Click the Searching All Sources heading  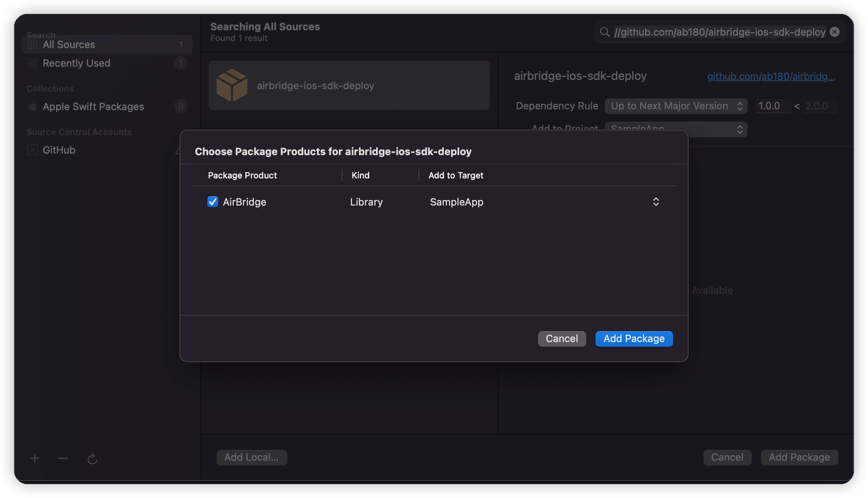265,27
